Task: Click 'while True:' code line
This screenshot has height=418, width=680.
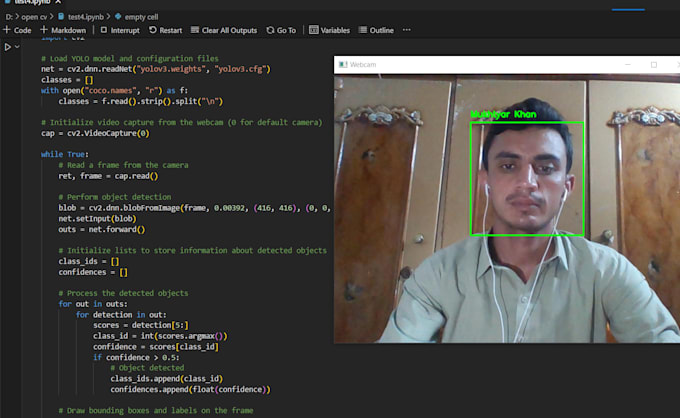Action: tap(65, 154)
